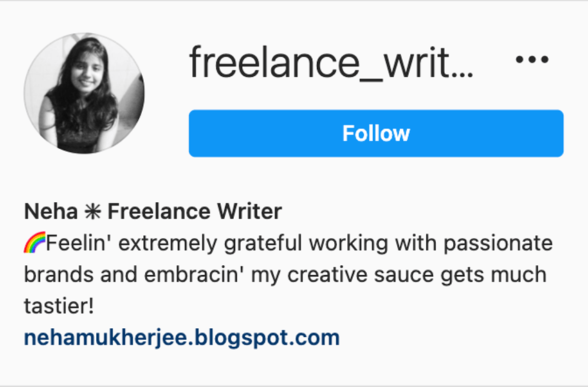Select the name 'Neha' in the display name
The image size is (588, 387).
51,211
